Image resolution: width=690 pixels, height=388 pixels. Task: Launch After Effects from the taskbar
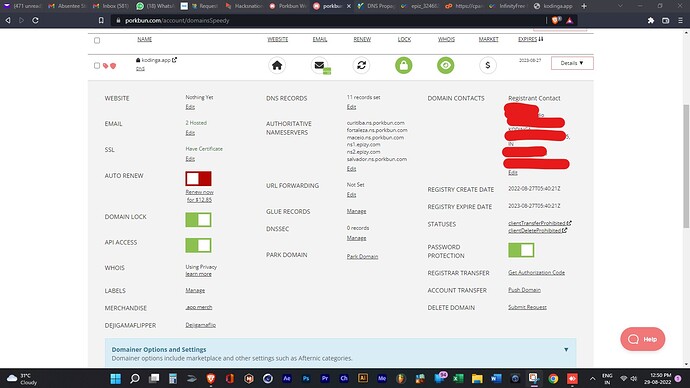(287, 378)
